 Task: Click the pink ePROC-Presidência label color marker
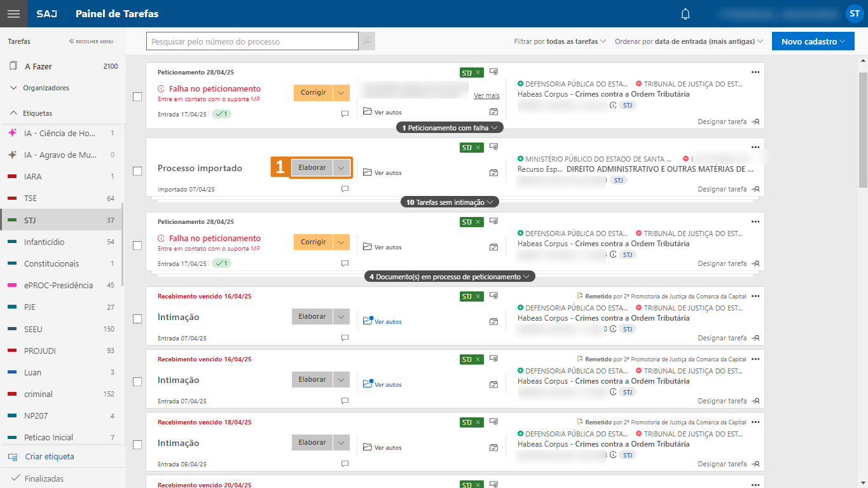[11, 286]
